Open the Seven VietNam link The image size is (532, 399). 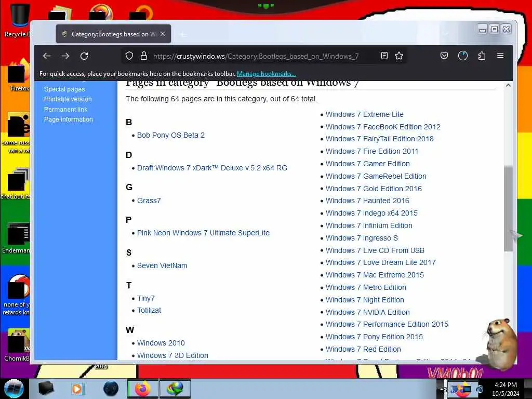point(162,265)
